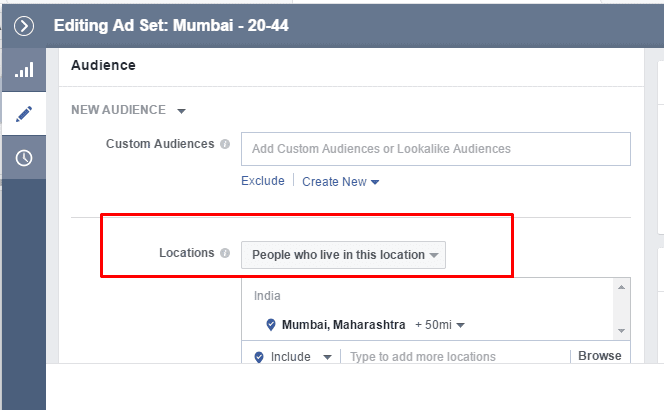The height and width of the screenshot is (410, 664).
Task: Expand the NEW AUDIENCE dropdown
Action: (x=129, y=110)
